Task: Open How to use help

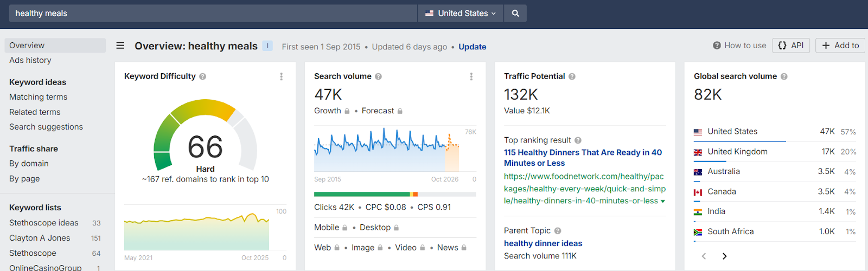Action: click(x=739, y=46)
